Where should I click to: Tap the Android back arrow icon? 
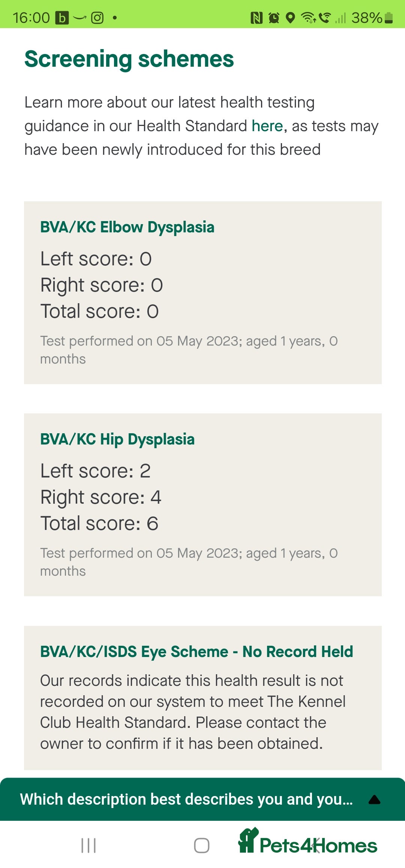tap(316, 846)
